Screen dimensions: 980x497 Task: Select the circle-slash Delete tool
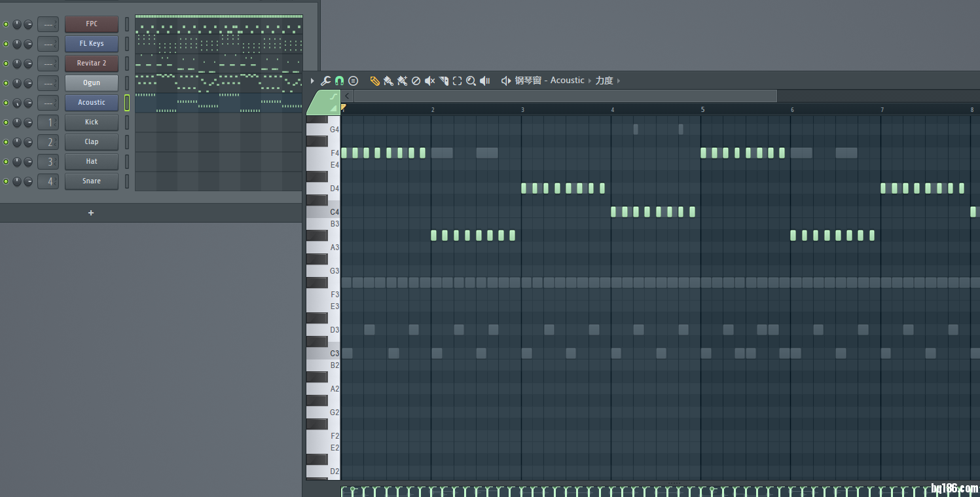pos(416,81)
